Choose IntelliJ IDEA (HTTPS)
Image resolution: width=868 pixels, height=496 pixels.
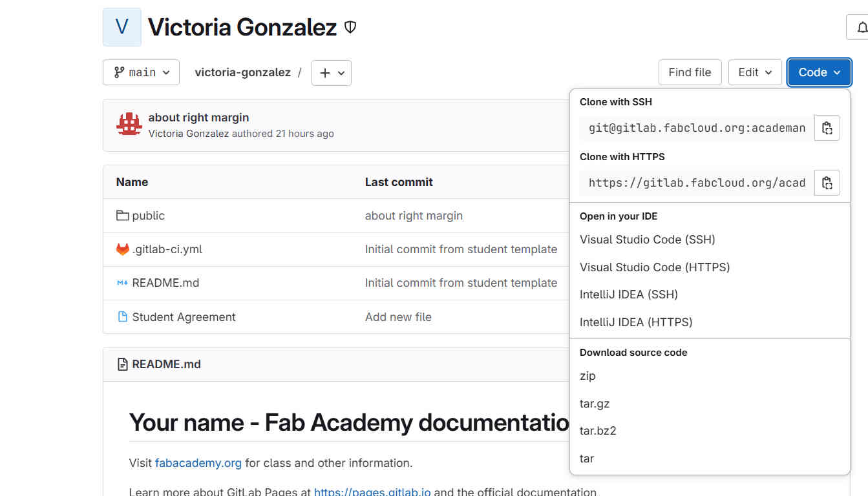click(x=636, y=322)
